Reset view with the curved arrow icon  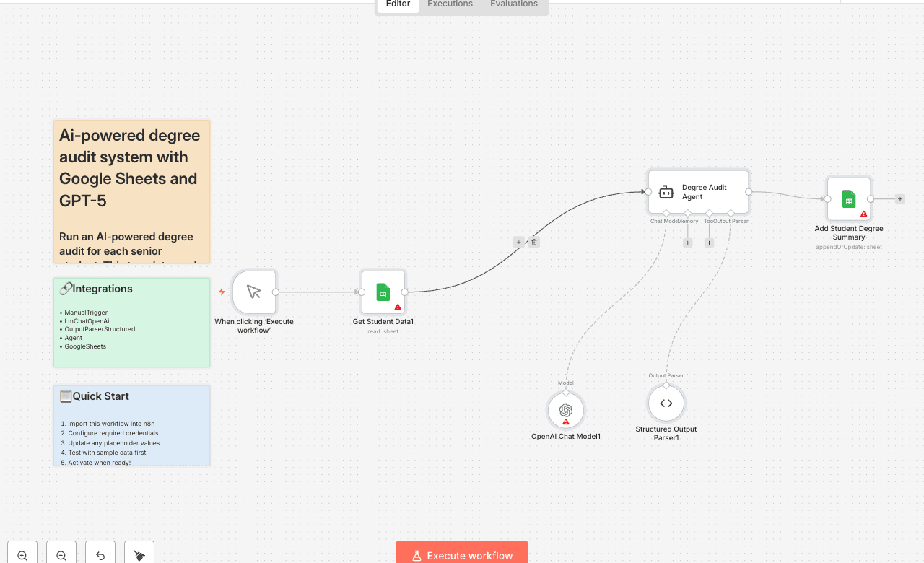pos(100,553)
